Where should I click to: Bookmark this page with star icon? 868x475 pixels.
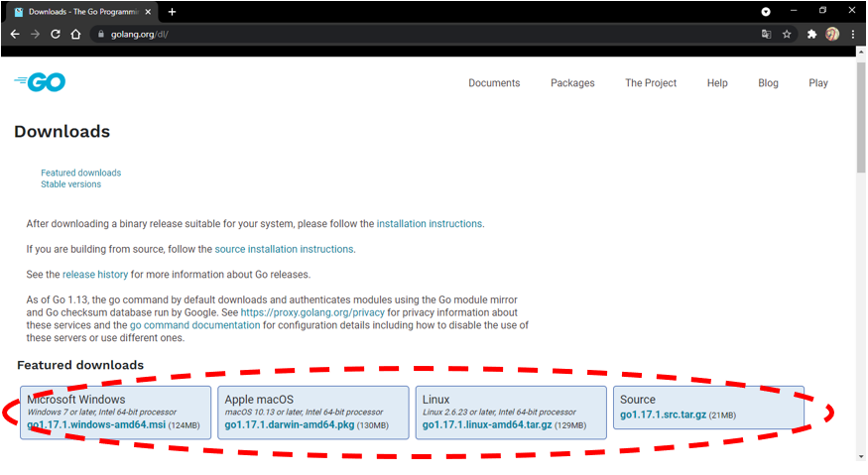(x=787, y=34)
